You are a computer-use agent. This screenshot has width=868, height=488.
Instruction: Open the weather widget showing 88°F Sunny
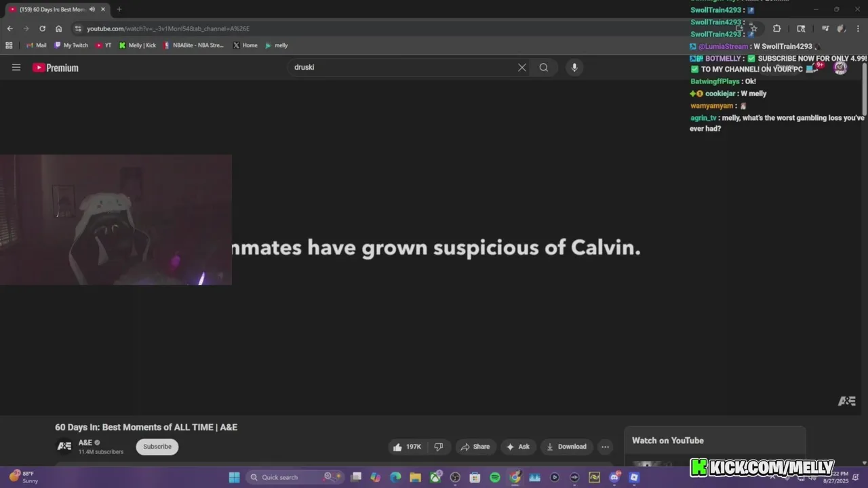(24, 477)
